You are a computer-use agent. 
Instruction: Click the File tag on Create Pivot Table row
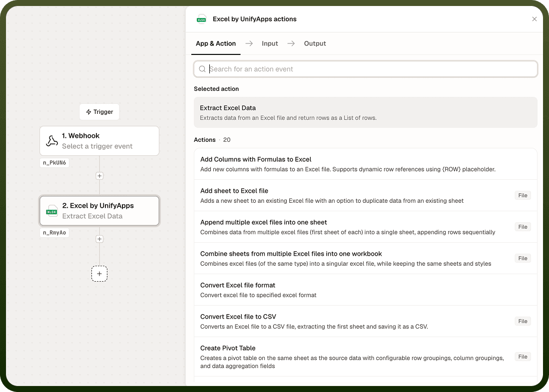click(523, 357)
